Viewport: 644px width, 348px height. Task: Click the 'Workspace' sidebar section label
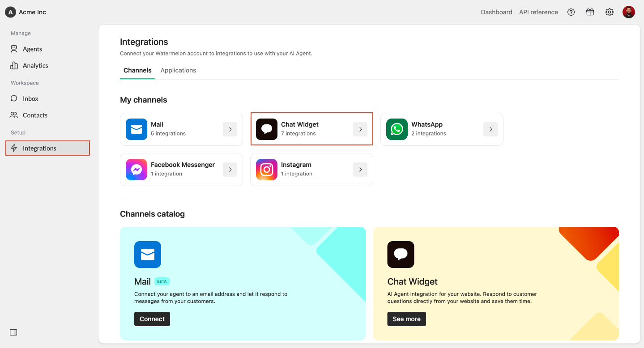click(x=25, y=83)
